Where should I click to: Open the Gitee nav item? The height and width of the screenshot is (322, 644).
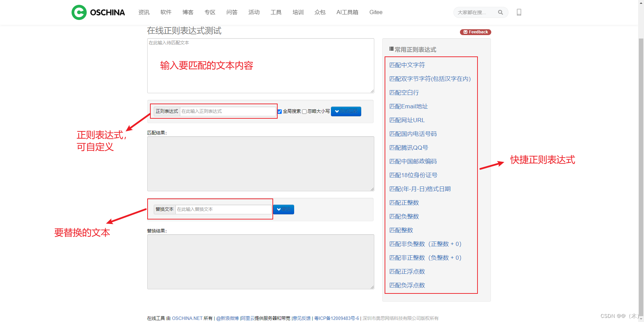[x=376, y=12]
